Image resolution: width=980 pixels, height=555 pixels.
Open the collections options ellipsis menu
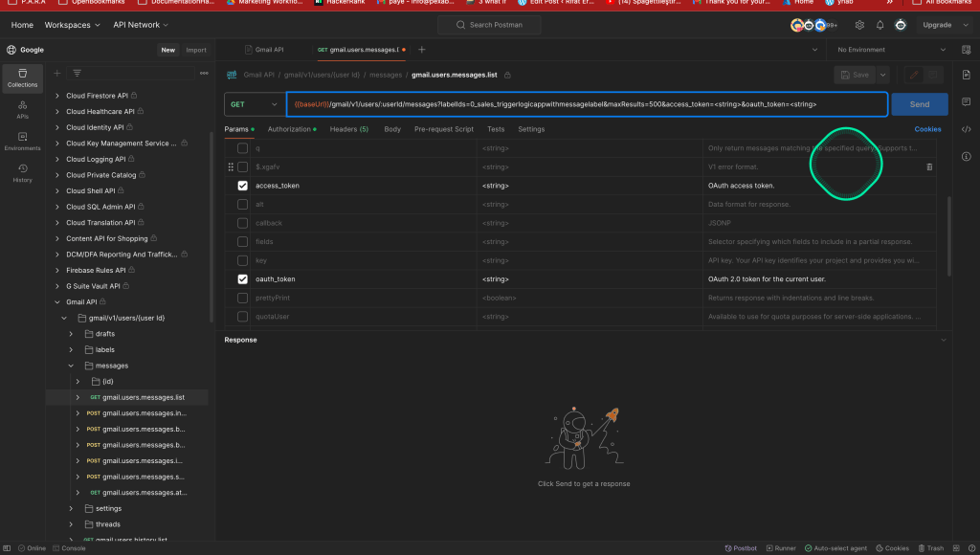click(204, 73)
